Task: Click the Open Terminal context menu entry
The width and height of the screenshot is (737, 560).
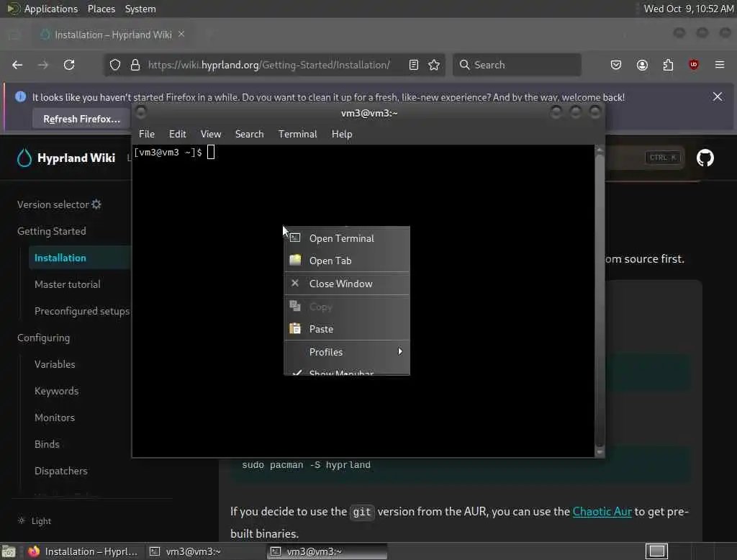Action: tap(347, 238)
